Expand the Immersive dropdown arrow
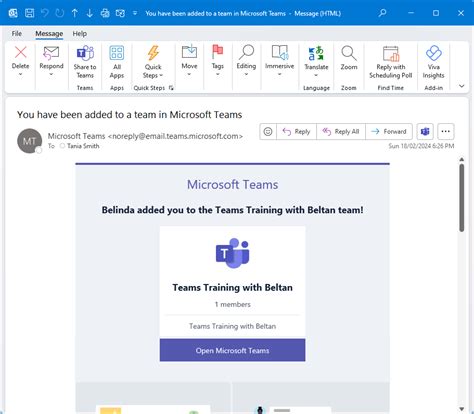474x414 pixels. [x=280, y=74]
